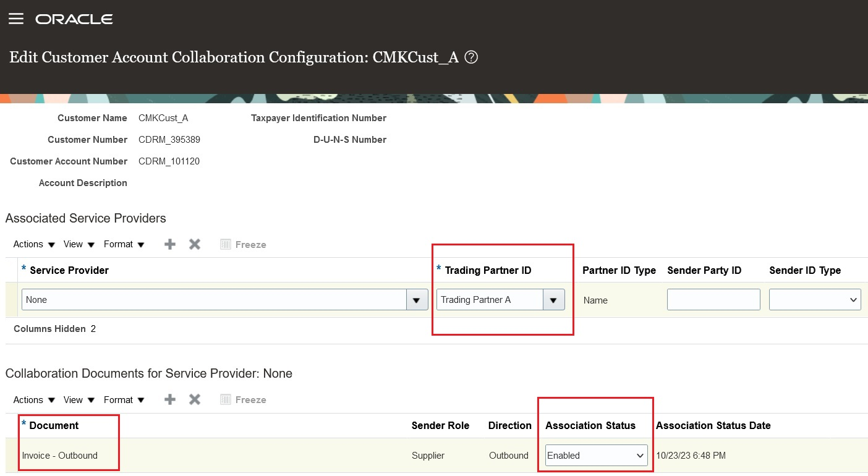Add a new service provider row

(169, 244)
